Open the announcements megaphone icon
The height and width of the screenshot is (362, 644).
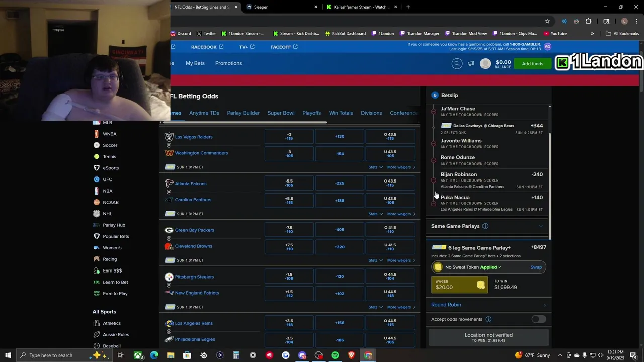471,64
